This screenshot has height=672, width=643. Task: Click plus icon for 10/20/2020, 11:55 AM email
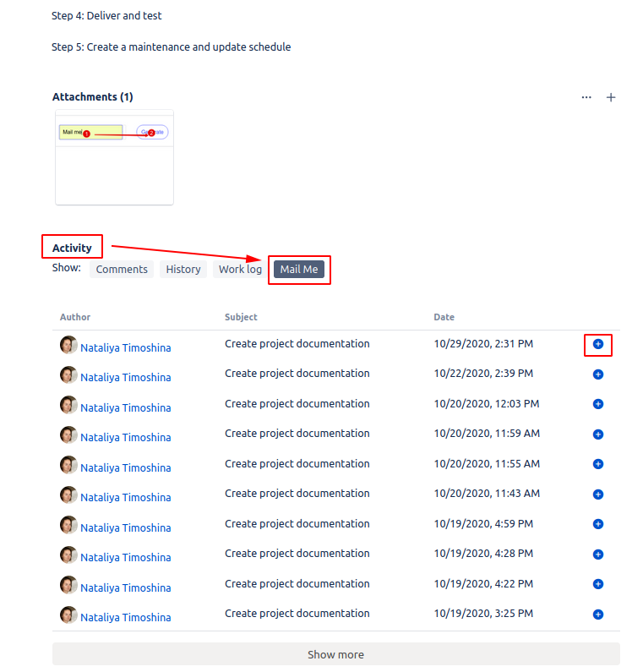click(x=598, y=464)
